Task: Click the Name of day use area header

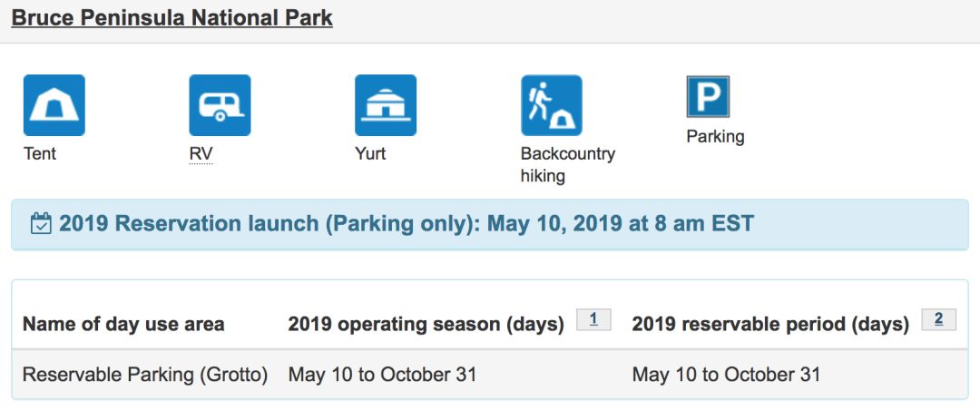Action: (123, 325)
